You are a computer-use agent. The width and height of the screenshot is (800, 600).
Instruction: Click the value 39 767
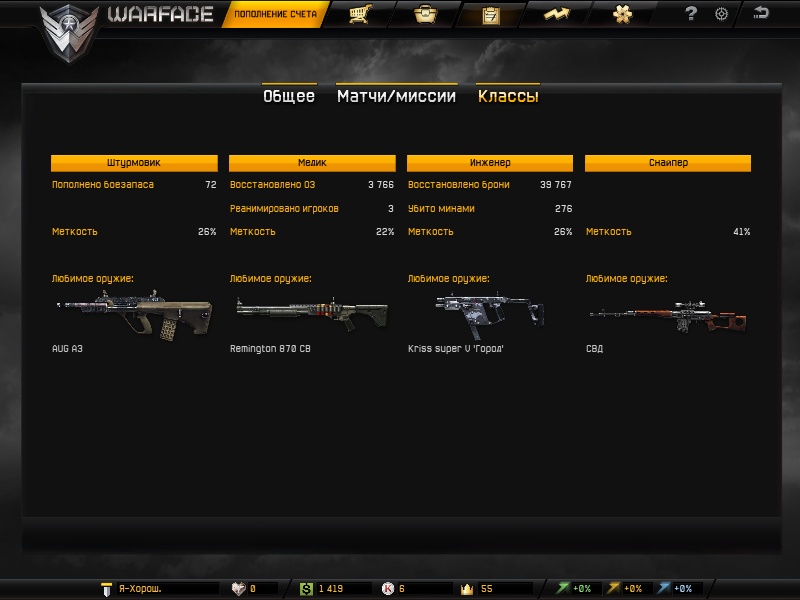tap(556, 185)
